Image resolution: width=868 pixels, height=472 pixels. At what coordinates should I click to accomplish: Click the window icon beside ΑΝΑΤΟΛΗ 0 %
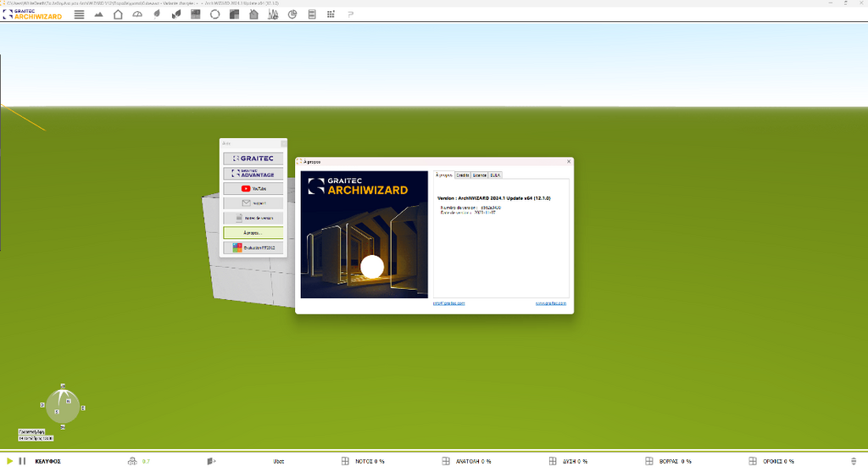446,461
